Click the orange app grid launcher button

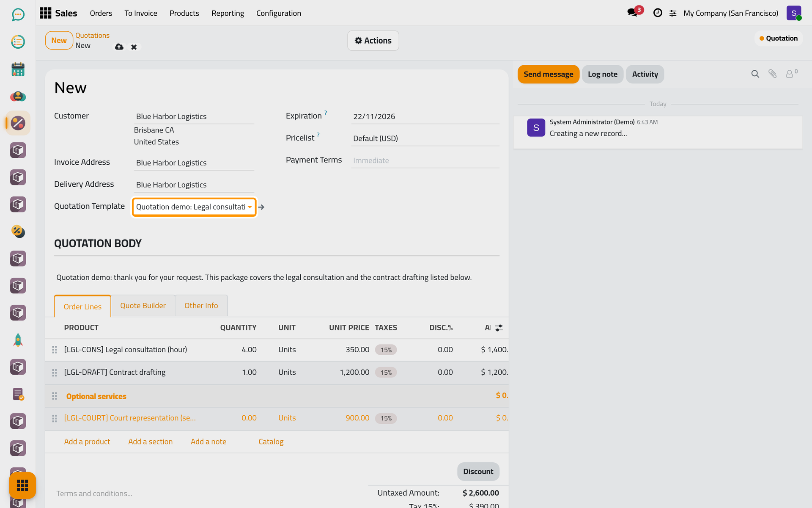coord(22,485)
